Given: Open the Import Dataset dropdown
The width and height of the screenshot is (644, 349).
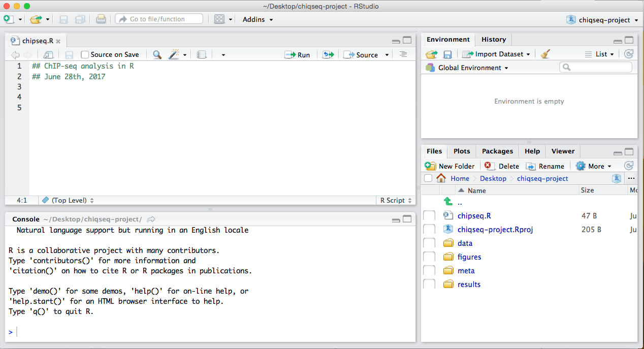Looking at the screenshot, I should pos(496,54).
